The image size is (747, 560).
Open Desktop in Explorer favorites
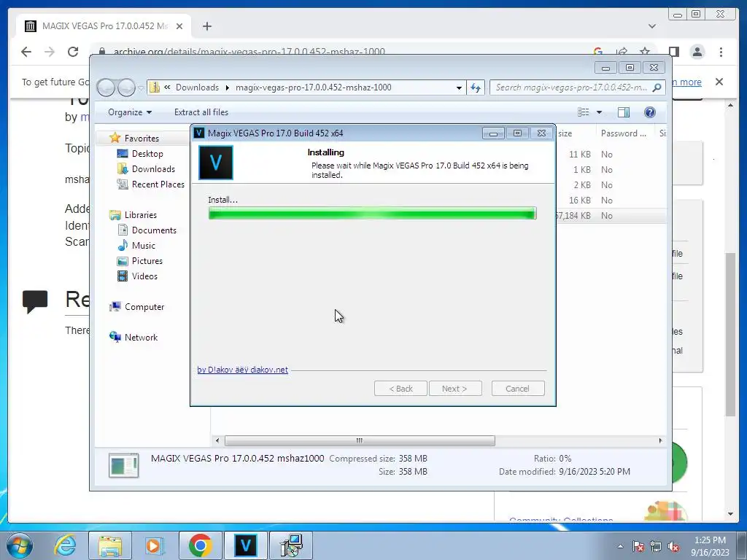[147, 154]
